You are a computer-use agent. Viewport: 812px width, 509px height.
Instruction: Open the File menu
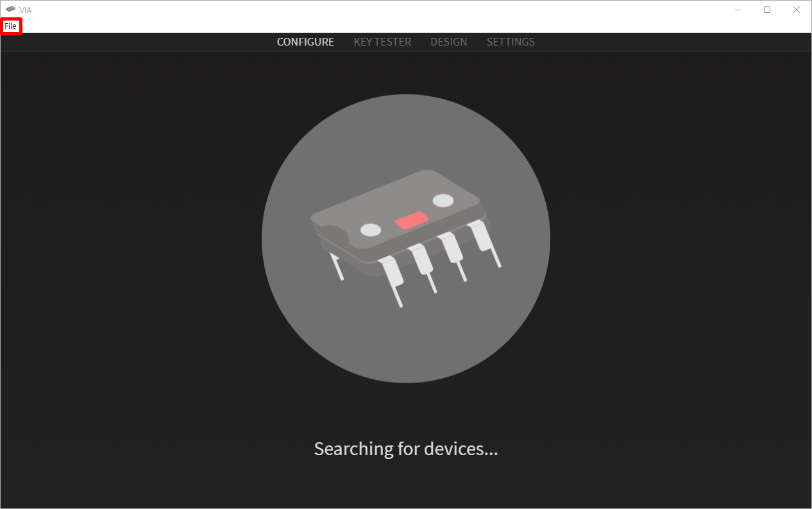[11, 26]
